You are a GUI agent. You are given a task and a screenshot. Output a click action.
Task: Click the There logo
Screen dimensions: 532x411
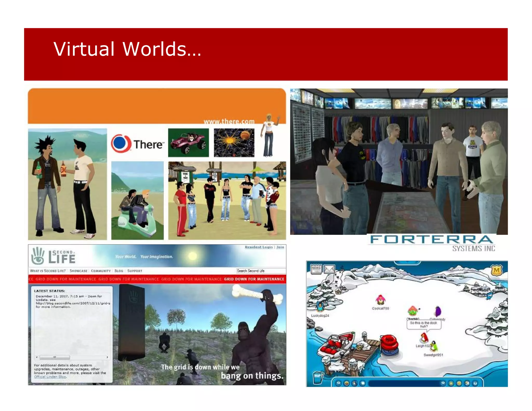[x=138, y=144]
